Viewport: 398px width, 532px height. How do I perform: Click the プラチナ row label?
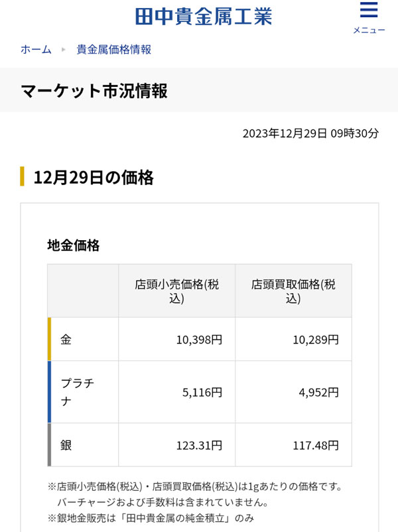point(77,392)
